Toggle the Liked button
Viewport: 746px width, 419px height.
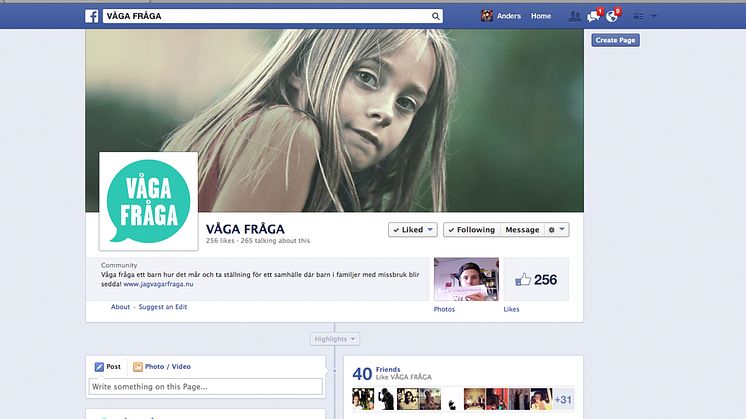pyautogui.click(x=412, y=230)
